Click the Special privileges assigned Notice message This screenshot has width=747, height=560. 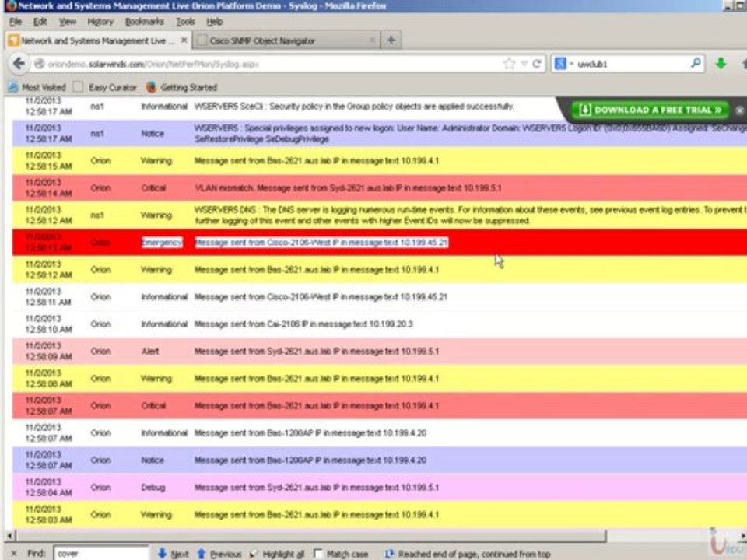click(x=470, y=134)
